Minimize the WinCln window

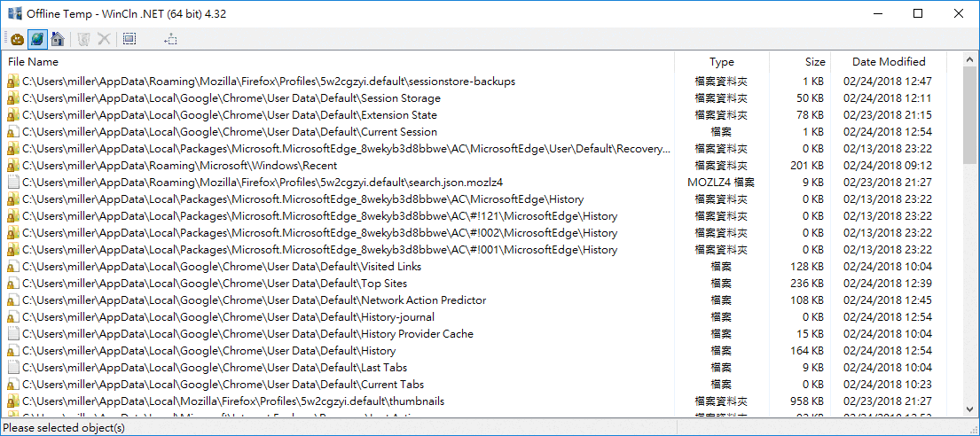click(880, 13)
